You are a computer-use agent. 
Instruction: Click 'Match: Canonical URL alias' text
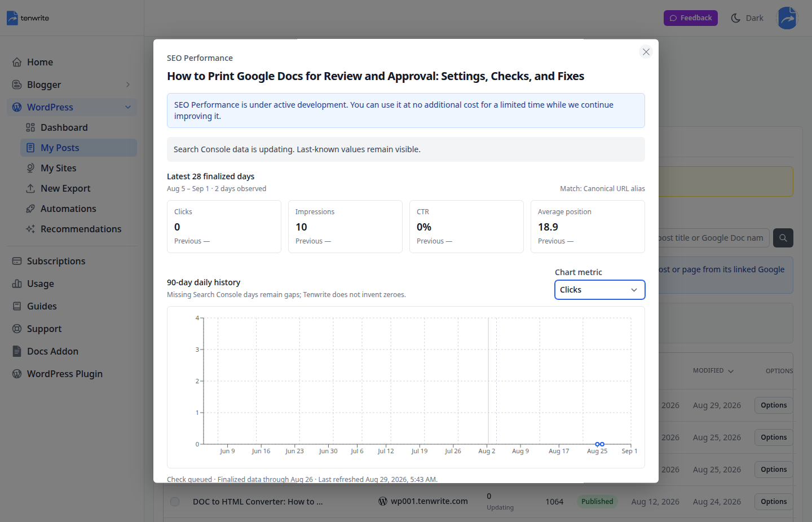click(602, 189)
